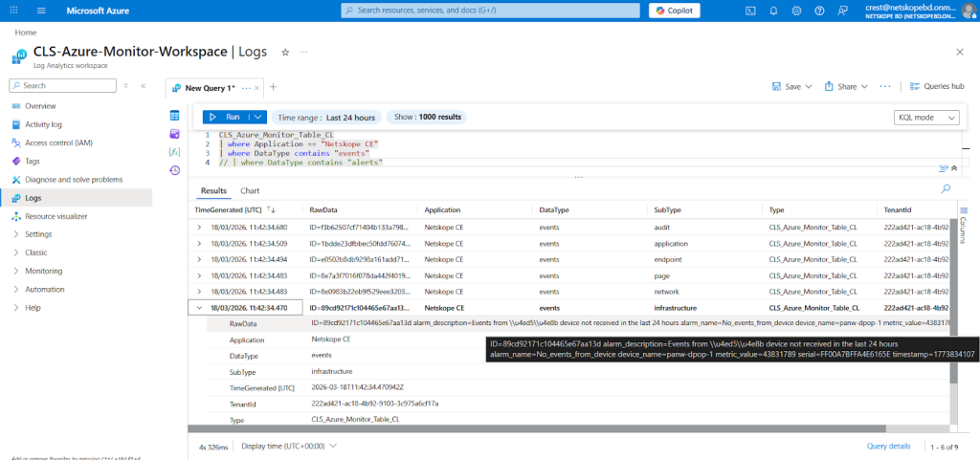Open the Run button dropdown arrow
The height and width of the screenshot is (460, 980).
(258, 117)
